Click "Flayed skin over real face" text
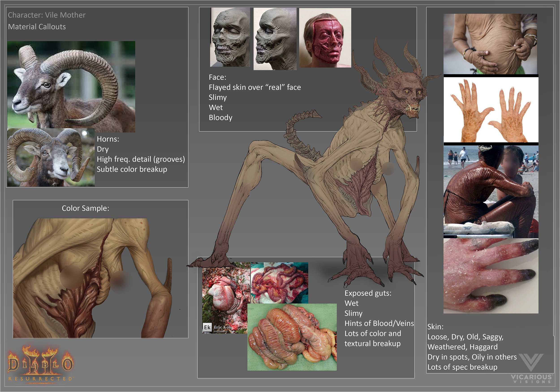This screenshot has width=560, height=392. tap(255, 87)
